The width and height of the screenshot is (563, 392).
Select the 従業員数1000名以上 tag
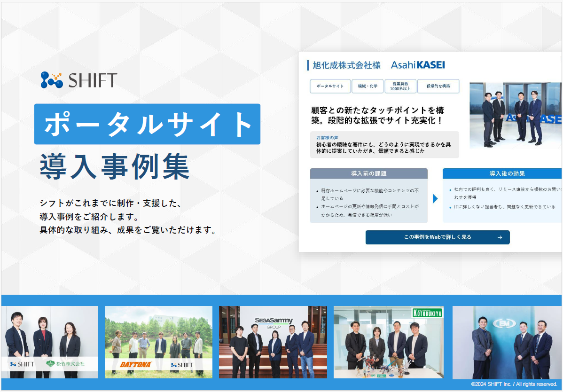400,86
